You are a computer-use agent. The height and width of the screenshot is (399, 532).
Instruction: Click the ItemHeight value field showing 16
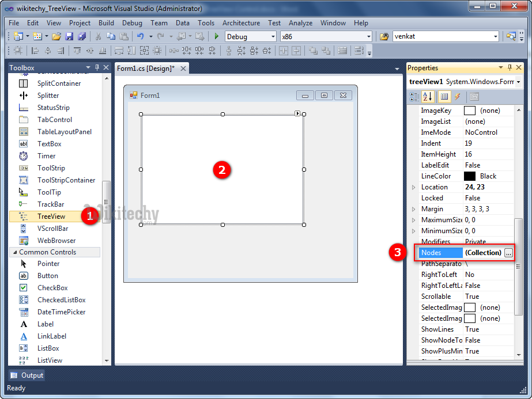pos(488,154)
